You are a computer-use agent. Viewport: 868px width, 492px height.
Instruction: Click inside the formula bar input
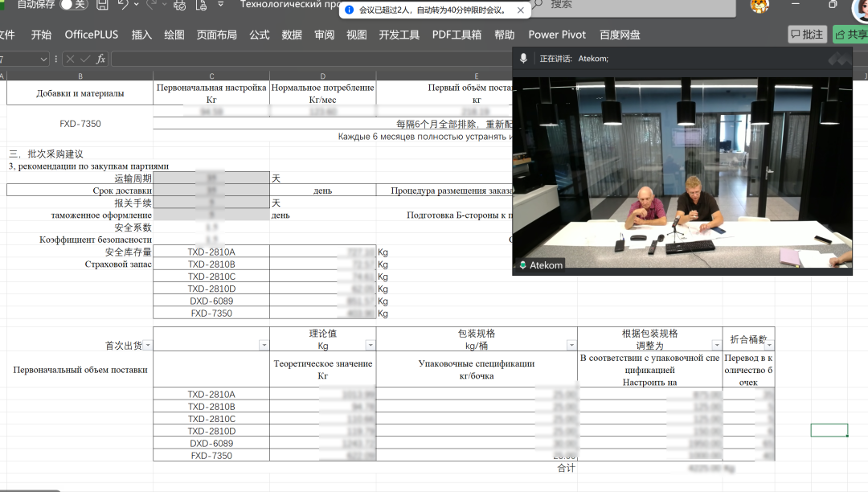click(x=312, y=59)
